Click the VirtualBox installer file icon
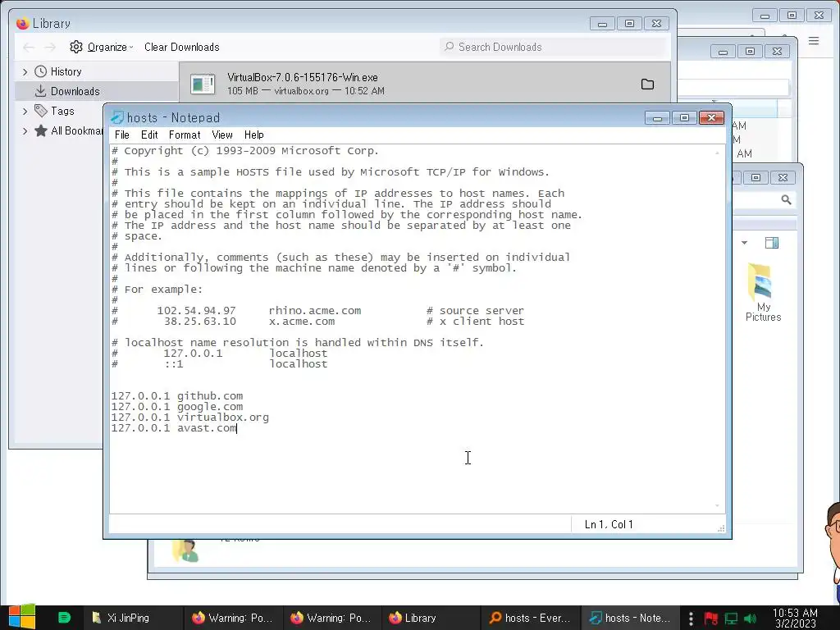 pyautogui.click(x=203, y=84)
